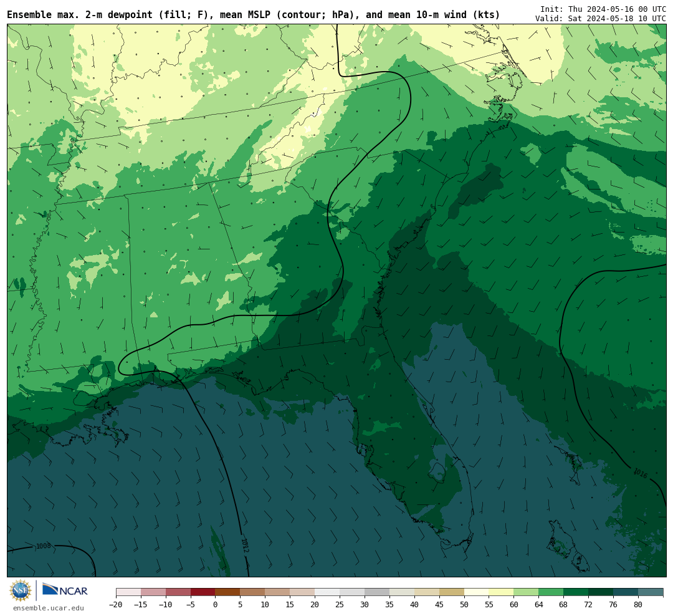The image size is (673, 616).
Task: Click the Valid: Sat 2024-05-18 10 UTC text
Action: coord(601,19)
